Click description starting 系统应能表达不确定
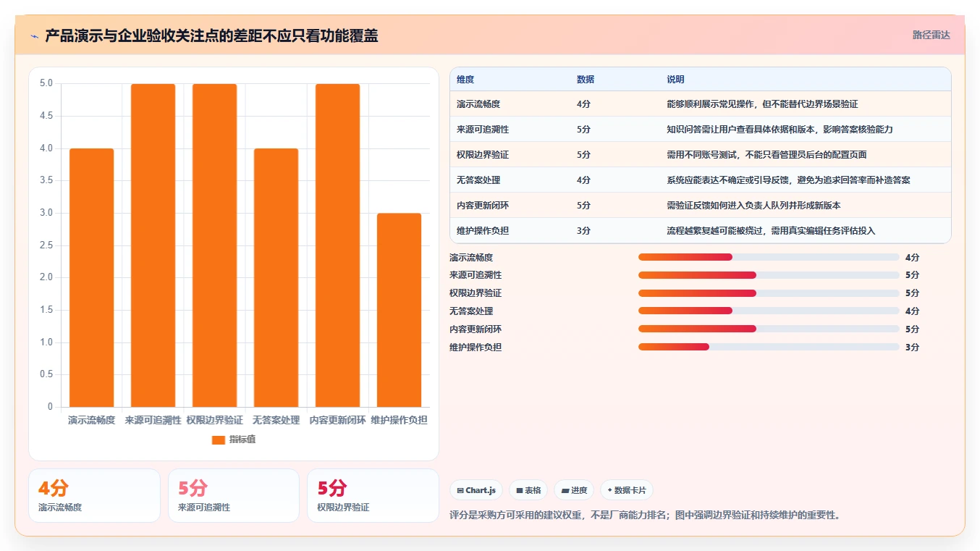 point(788,180)
